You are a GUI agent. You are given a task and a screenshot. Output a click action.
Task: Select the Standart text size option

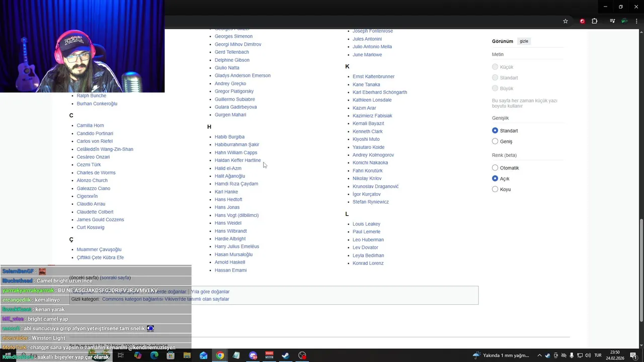tap(495, 77)
